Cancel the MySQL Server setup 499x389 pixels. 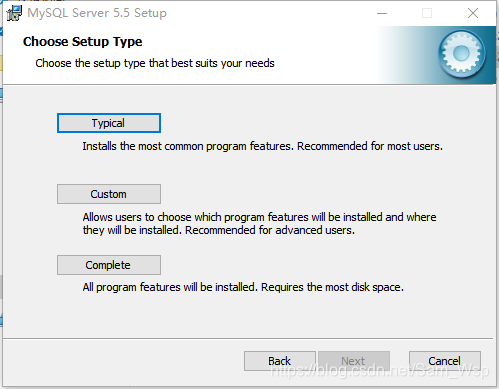pos(445,361)
